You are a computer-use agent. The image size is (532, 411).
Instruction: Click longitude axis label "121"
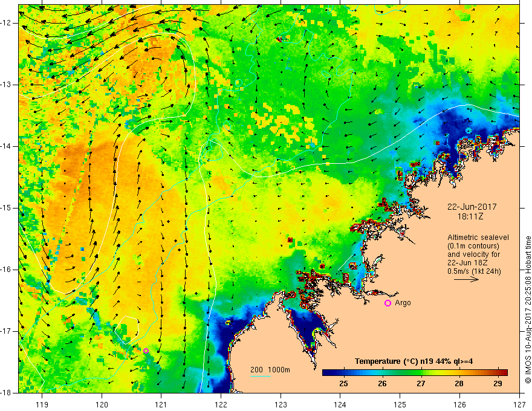tap(161, 404)
